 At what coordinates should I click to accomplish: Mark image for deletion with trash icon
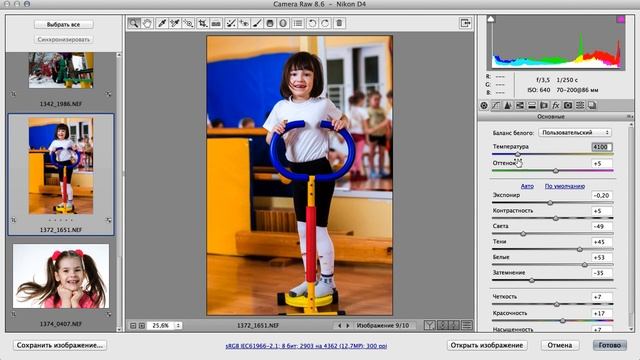(x=339, y=23)
